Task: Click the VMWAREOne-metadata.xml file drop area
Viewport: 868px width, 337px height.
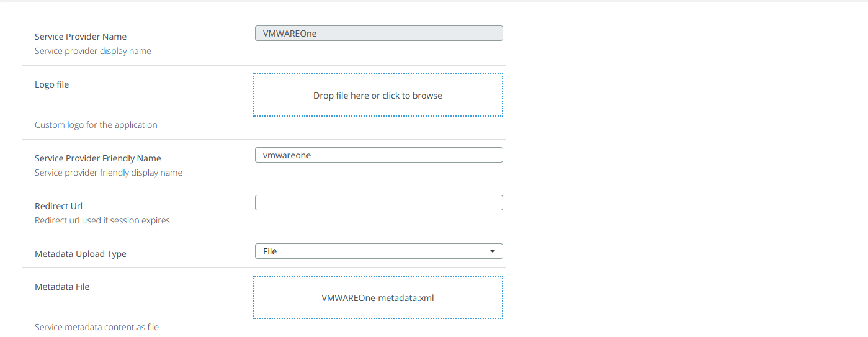Action: click(378, 297)
